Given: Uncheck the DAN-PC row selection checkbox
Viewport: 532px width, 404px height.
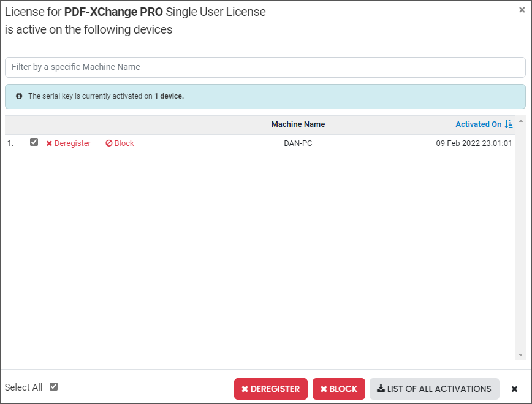Looking at the screenshot, I should 35,142.
